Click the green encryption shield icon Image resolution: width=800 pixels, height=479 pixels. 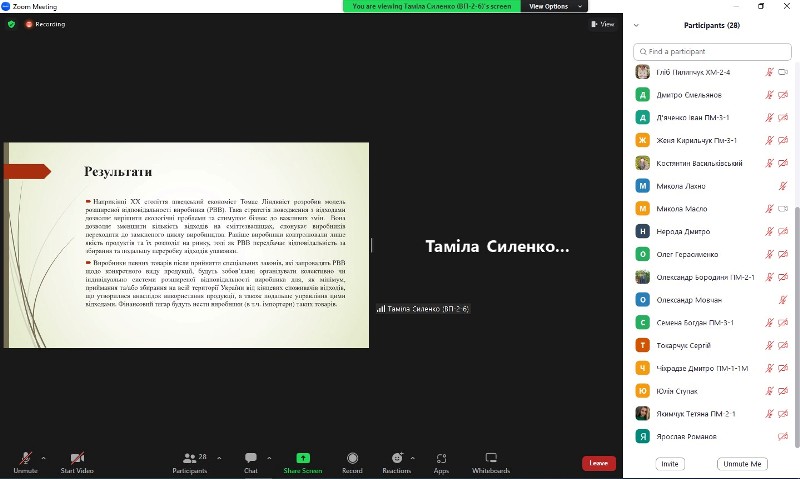(11, 24)
